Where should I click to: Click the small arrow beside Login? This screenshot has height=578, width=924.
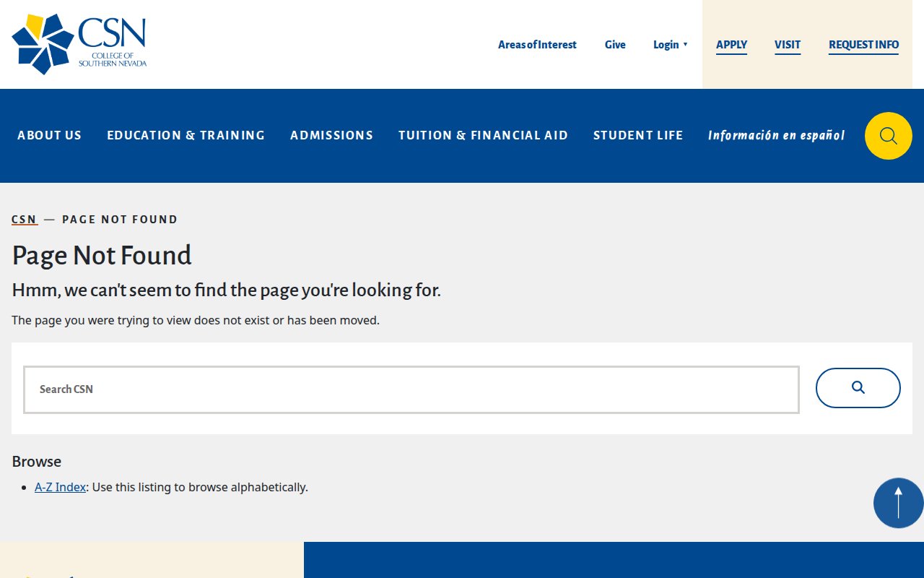(685, 45)
